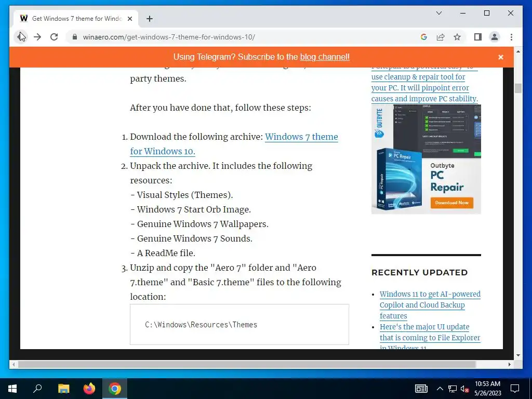Show hidden system tray icons

pyautogui.click(x=440, y=389)
